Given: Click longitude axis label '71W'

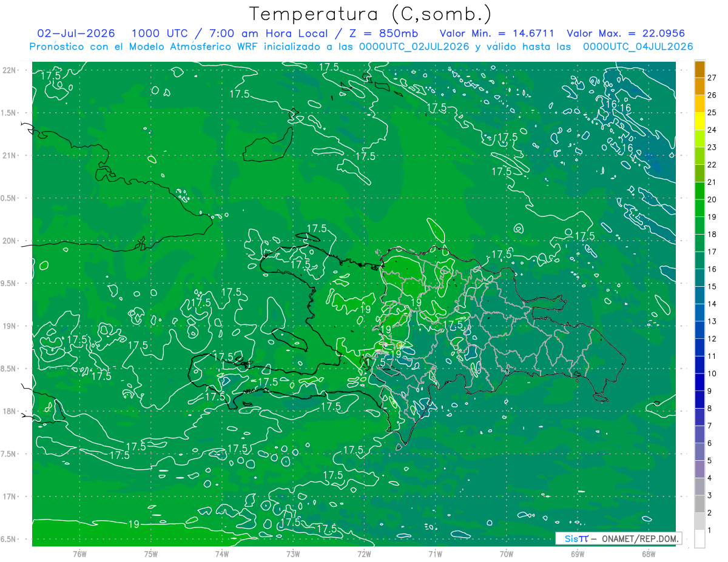Looking at the screenshot, I should tap(435, 554).
